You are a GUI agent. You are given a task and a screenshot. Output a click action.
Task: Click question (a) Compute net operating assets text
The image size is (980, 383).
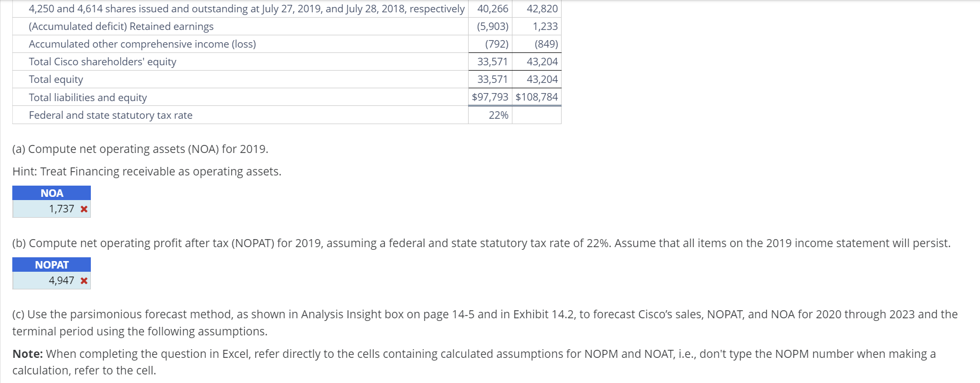[140, 149]
